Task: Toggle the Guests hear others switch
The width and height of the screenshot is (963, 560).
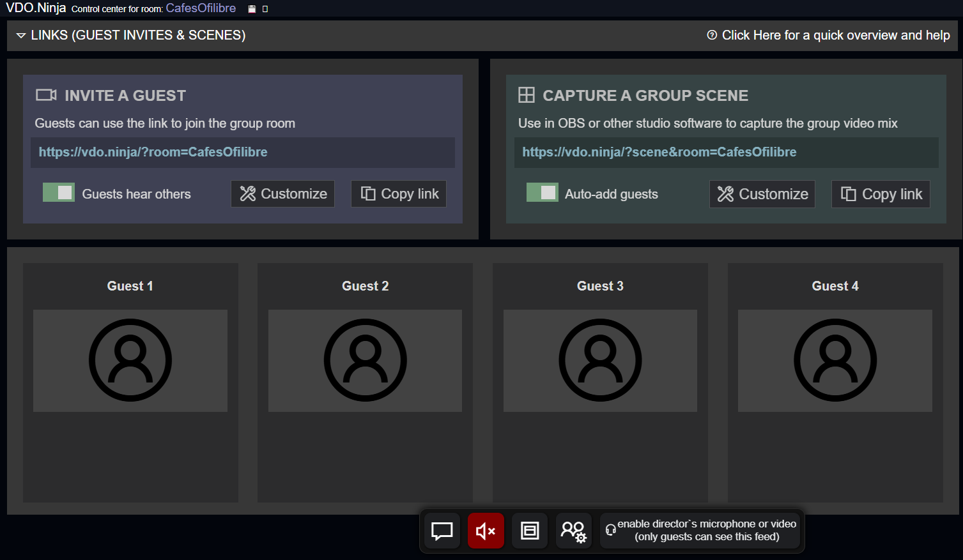Action: point(59,193)
